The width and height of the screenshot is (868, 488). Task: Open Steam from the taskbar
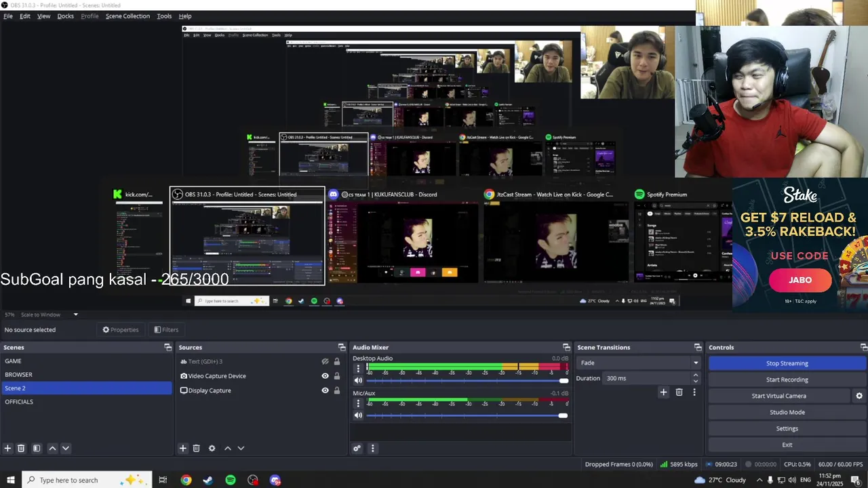(x=208, y=480)
